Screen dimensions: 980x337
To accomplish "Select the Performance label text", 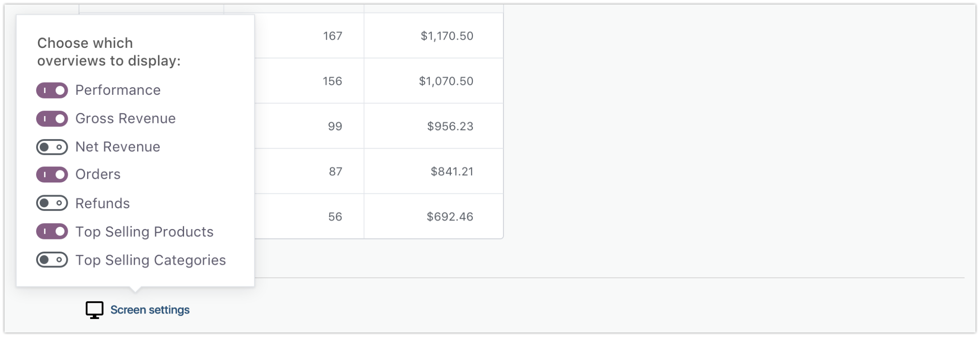I will tap(118, 90).
